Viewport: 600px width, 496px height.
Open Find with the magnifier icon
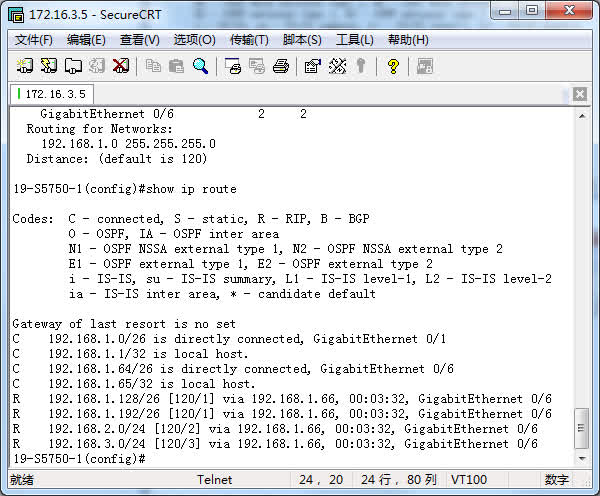pyautogui.click(x=201, y=66)
